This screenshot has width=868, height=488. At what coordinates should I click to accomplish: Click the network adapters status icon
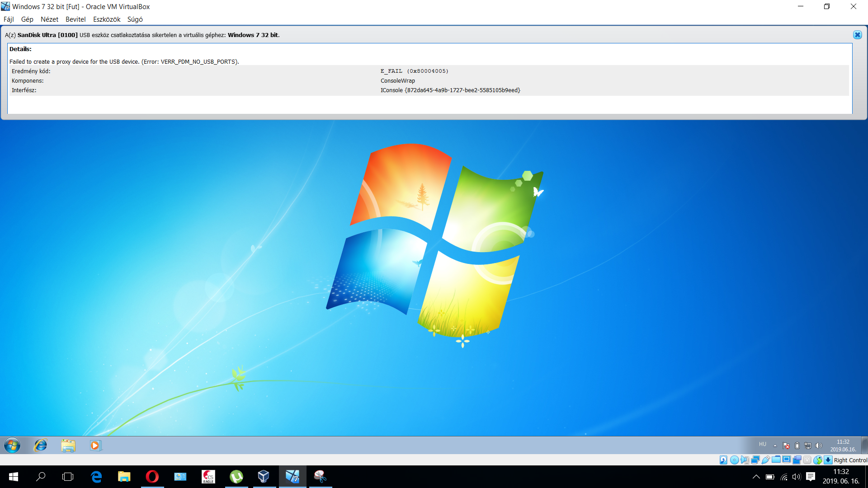pos(755,460)
